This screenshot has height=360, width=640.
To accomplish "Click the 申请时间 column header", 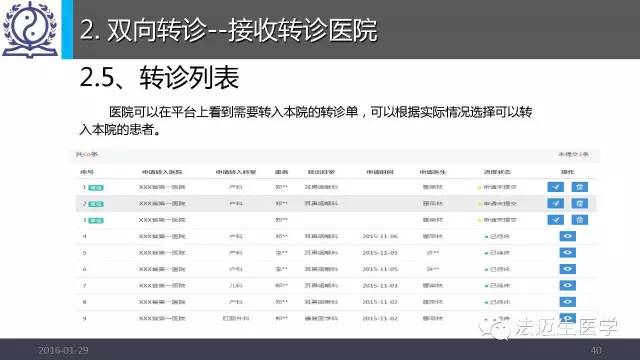I will click(380, 172).
